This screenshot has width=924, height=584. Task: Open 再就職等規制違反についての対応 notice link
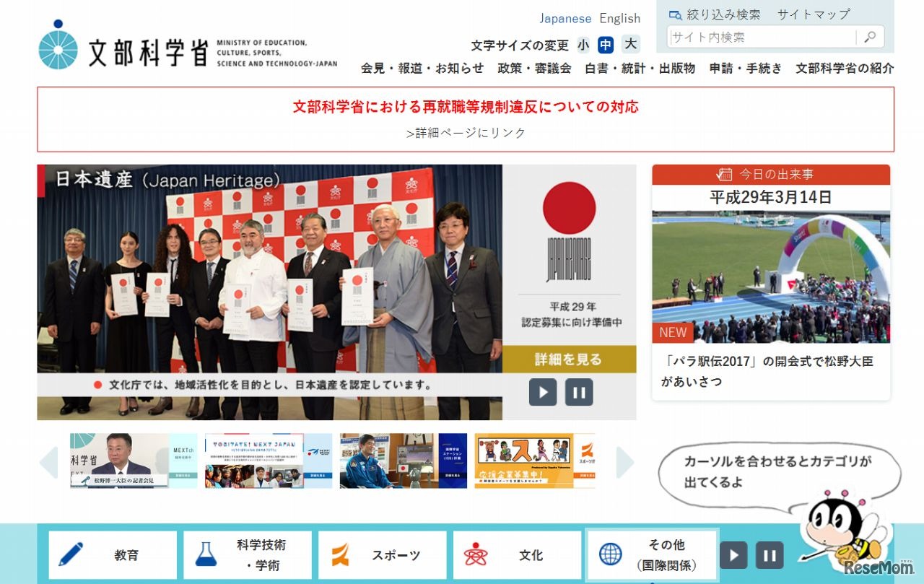pos(466,107)
